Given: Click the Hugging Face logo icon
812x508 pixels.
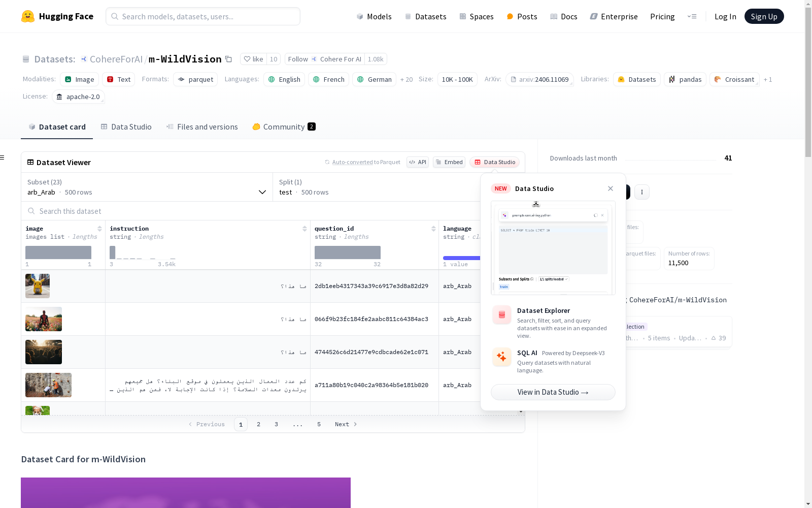Looking at the screenshot, I should pyautogui.click(x=28, y=16).
